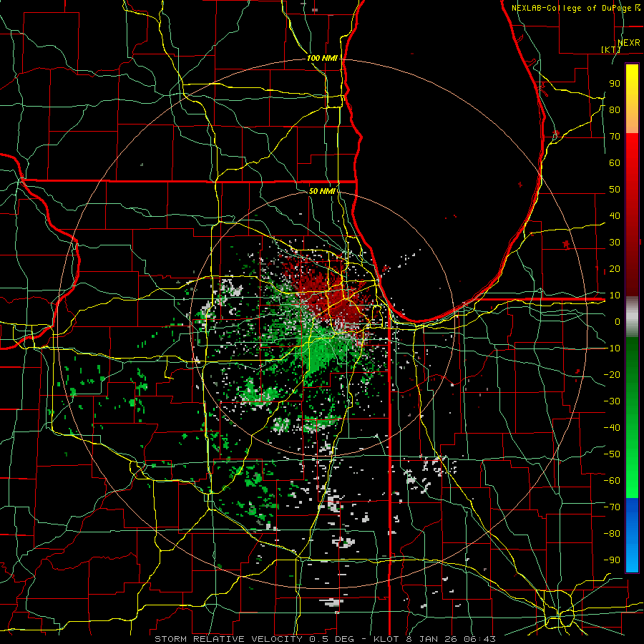644x644 pixels.
Task: Click the "-70" value on velocity scale
Action: (x=612, y=507)
